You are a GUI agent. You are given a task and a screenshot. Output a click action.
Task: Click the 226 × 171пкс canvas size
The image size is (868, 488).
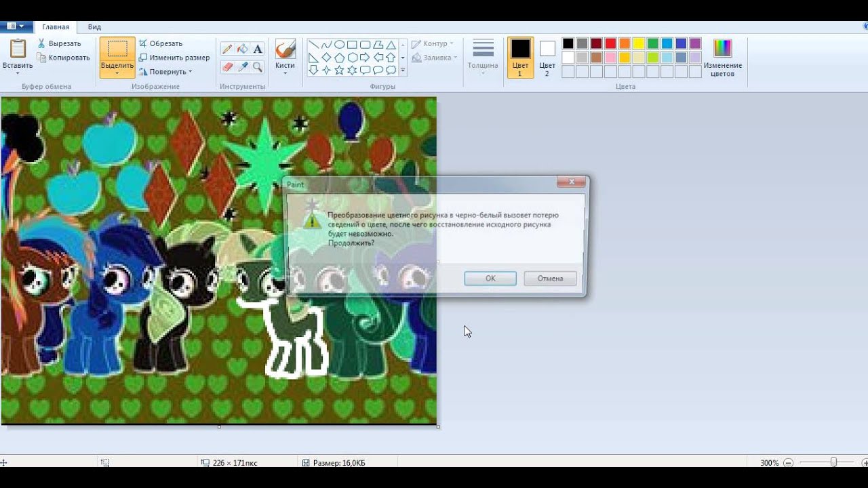(234, 463)
